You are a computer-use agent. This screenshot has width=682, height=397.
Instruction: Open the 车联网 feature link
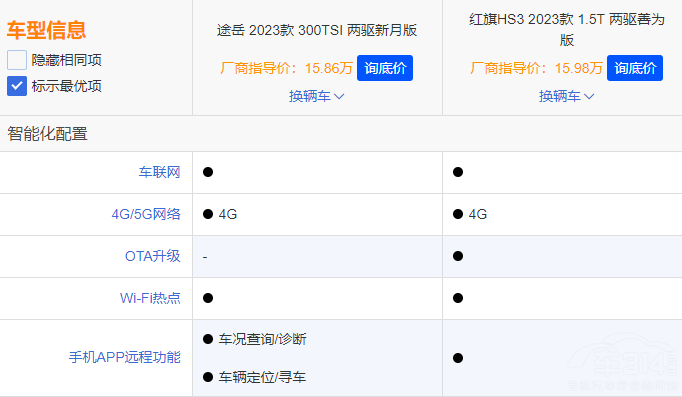(159, 172)
